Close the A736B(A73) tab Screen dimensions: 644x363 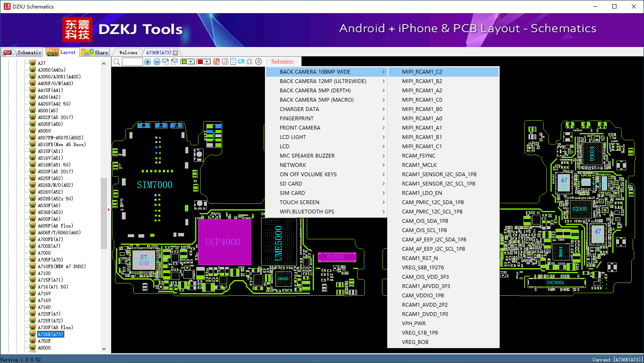coord(176,53)
